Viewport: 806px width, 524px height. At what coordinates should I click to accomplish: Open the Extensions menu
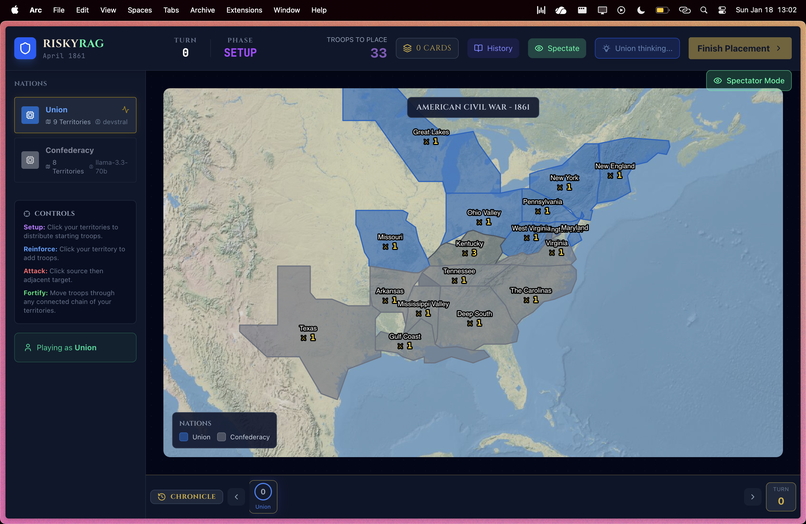244,10
